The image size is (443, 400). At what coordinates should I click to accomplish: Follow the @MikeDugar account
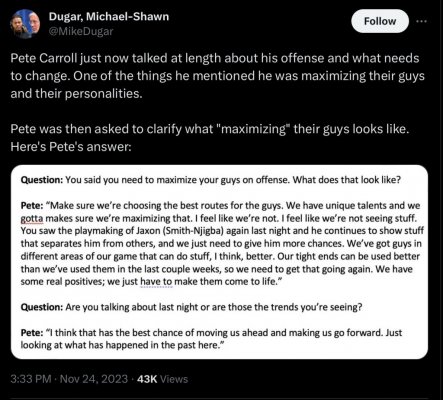tap(380, 21)
